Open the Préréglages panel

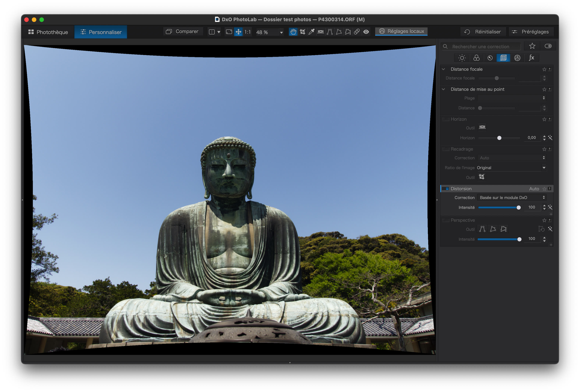(x=531, y=32)
